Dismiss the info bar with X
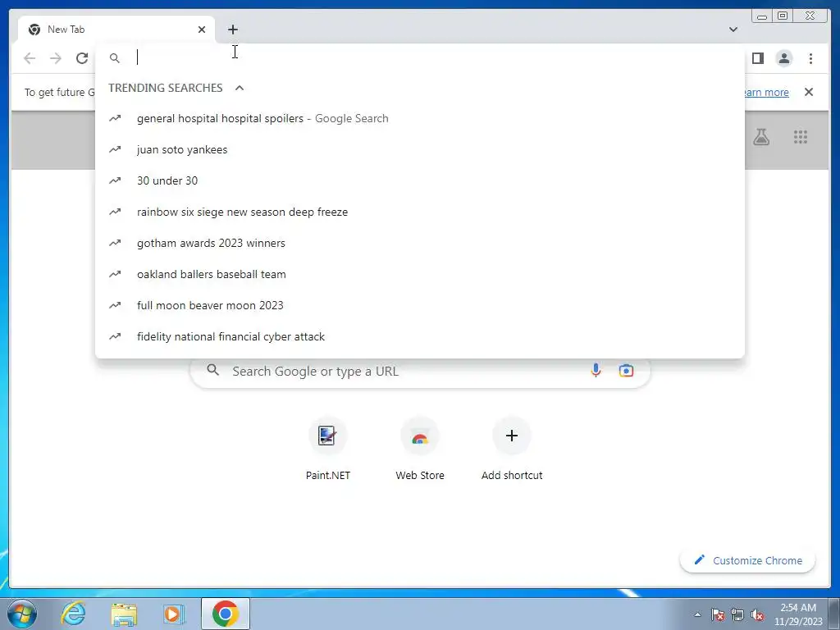Image resolution: width=840 pixels, height=630 pixels. click(808, 92)
